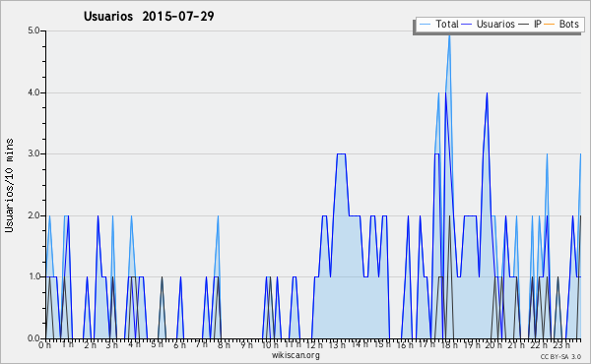This screenshot has width=591, height=364.
Task: Click the '20 h' x-axis label
Action: pyautogui.click(x=493, y=345)
